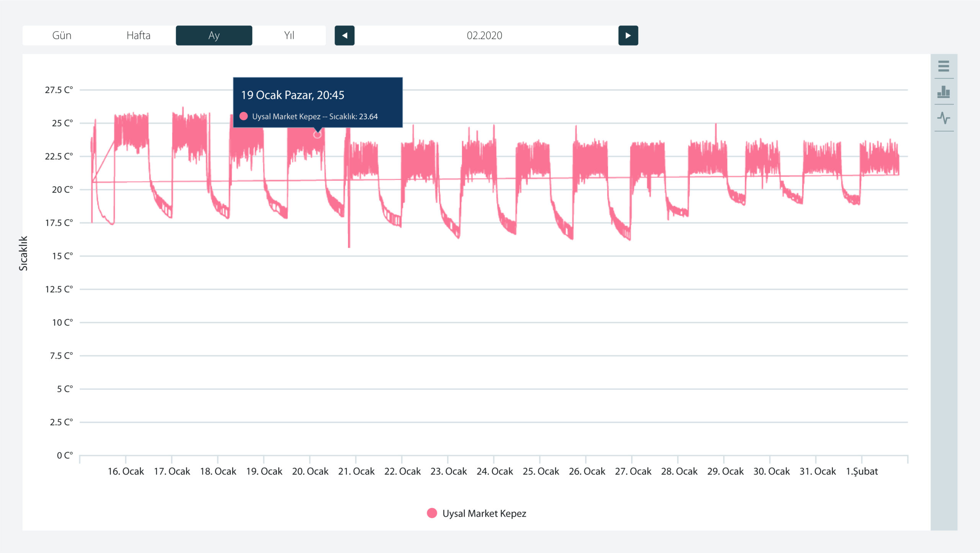
Task: Switch to the Hafta tab
Action: tap(138, 36)
